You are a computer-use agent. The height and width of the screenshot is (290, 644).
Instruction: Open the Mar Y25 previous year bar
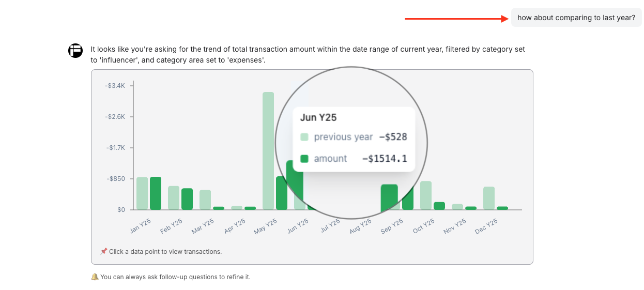coord(205,200)
